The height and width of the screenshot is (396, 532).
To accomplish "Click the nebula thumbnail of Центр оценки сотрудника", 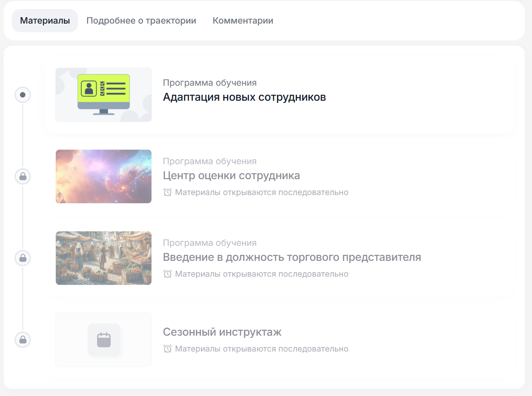I will point(103,176).
